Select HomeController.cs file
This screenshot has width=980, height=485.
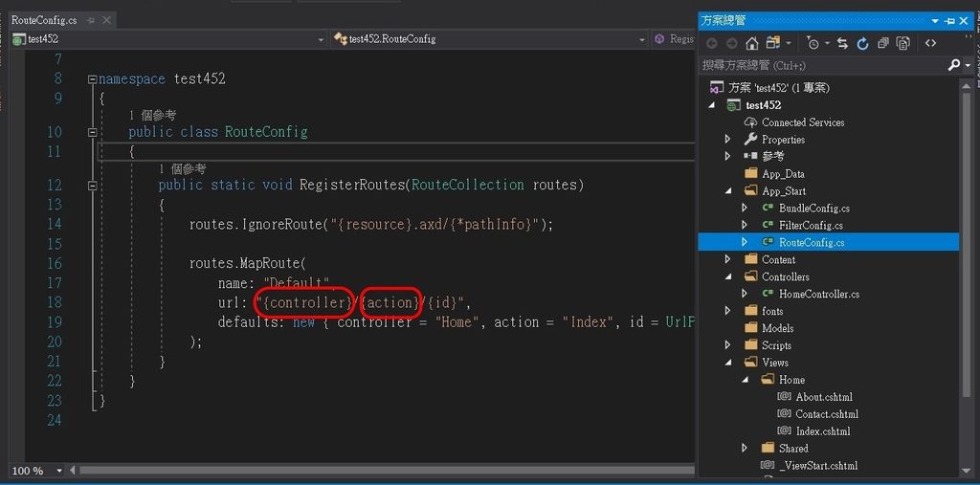coord(819,294)
